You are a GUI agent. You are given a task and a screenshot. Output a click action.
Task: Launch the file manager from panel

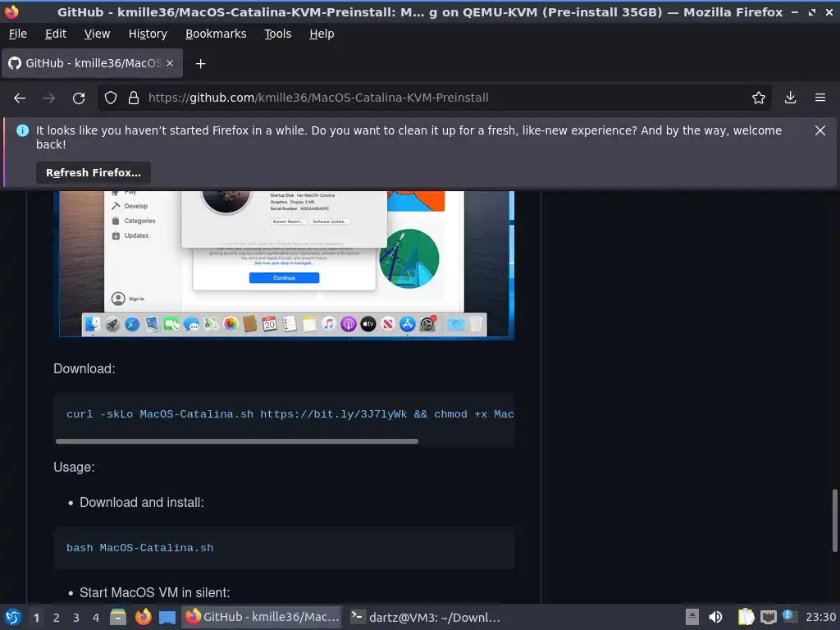(118, 617)
